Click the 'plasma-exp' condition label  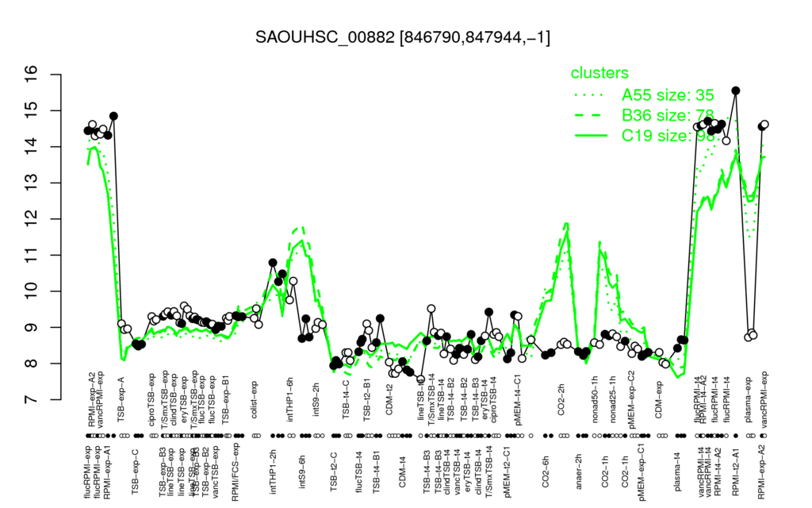click(749, 398)
